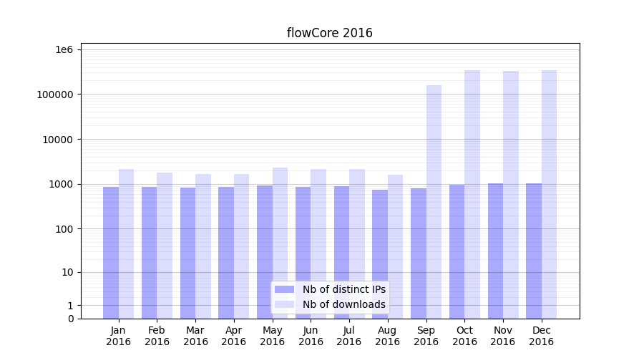Select the May 2016 downloads bar
Image resolution: width=644 pixels, height=358 pixels.
click(280, 242)
